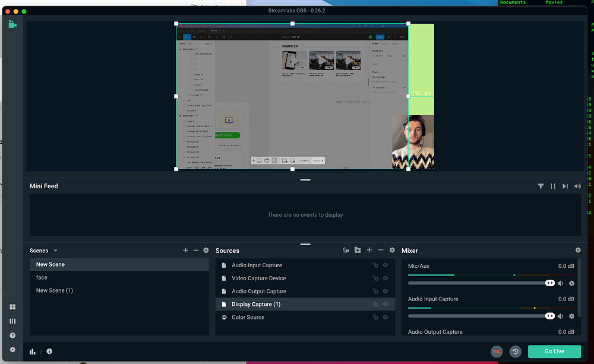Viewport: 594px width, 364px height.
Task: Toggle visibility of Video Capture Device source
Action: pyautogui.click(x=386, y=278)
